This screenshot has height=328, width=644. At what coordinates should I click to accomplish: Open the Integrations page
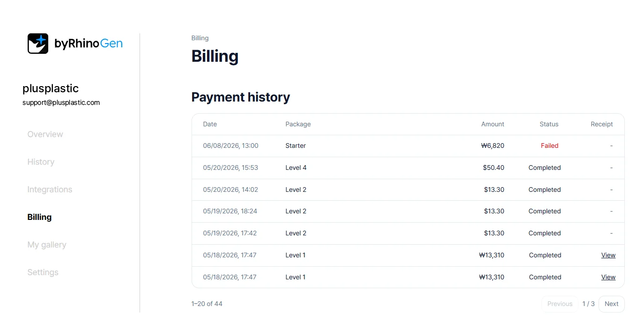(x=50, y=190)
